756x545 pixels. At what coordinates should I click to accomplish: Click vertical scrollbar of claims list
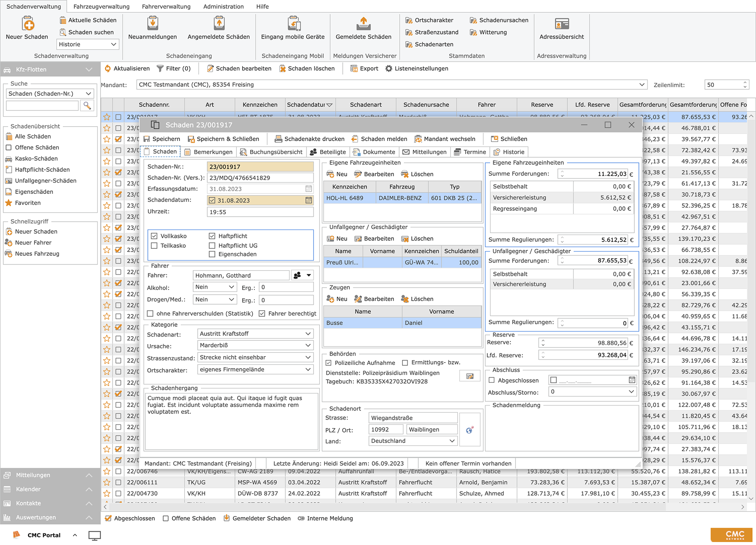coord(751,307)
